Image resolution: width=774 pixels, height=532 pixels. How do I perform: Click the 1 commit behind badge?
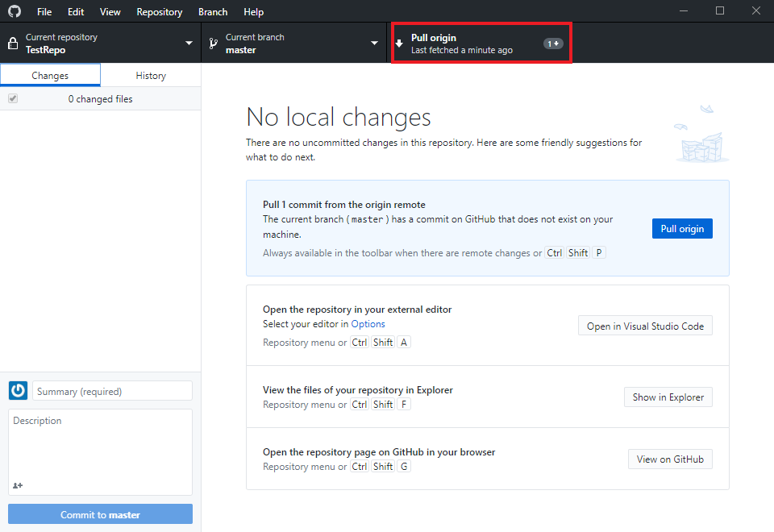pyautogui.click(x=553, y=44)
